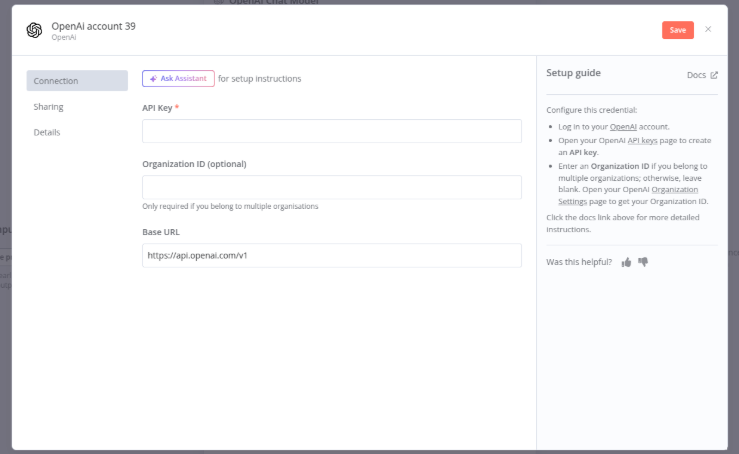739x454 pixels.
Task: Click into the Base URL field
Action: pos(331,256)
